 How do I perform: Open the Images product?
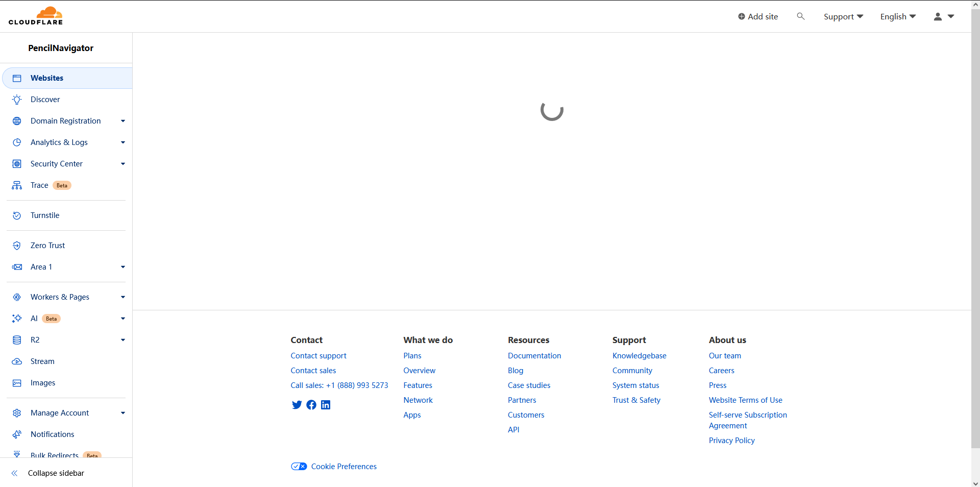click(x=42, y=382)
